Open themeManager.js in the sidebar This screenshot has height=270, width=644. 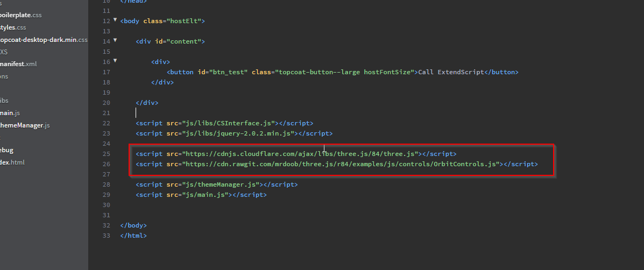(x=25, y=125)
